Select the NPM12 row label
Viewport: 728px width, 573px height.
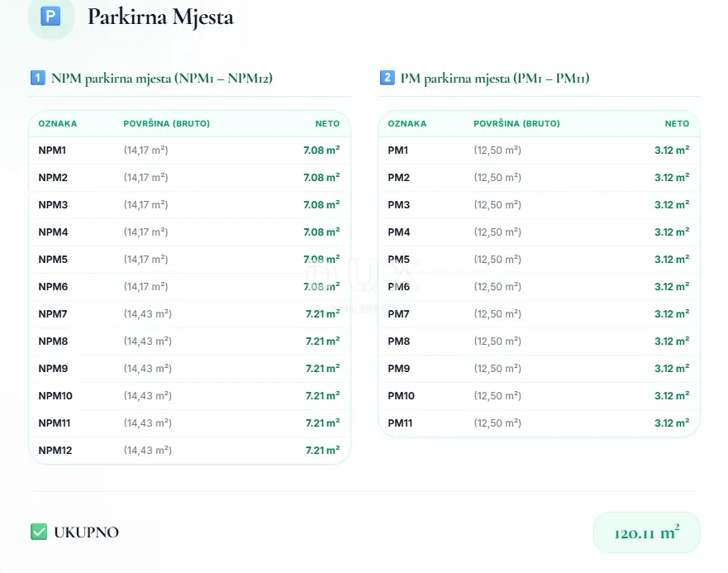55,451
